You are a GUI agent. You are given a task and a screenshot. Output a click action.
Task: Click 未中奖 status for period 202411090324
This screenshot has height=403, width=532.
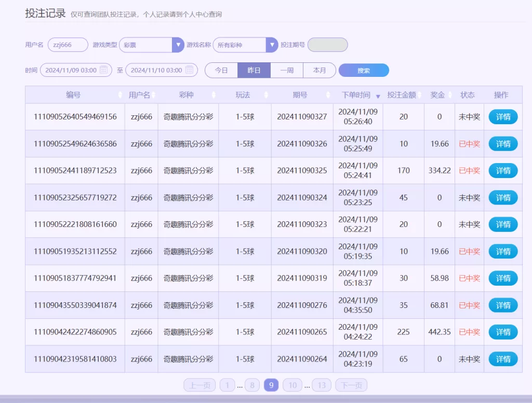click(469, 197)
